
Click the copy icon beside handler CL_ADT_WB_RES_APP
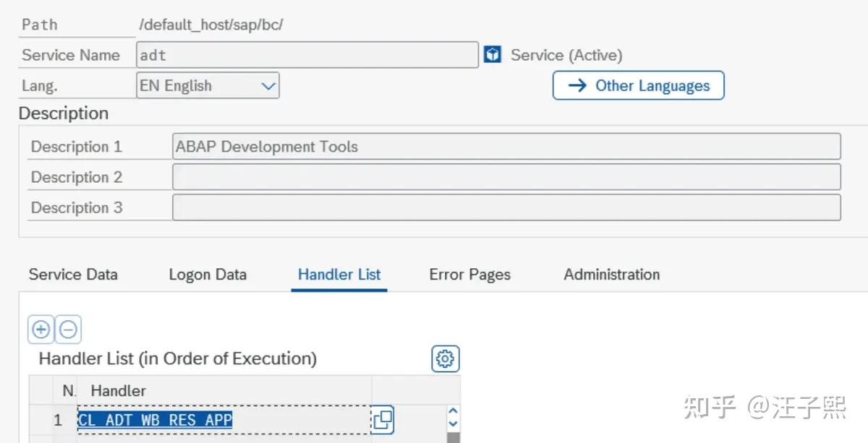tap(384, 419)
